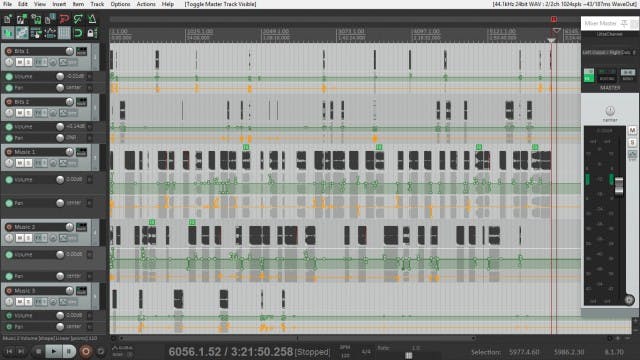The width and height of the screenshot is (640, 360).
Task: Open the Bits 2 envelope selector button
Action: tap(63, 113)
